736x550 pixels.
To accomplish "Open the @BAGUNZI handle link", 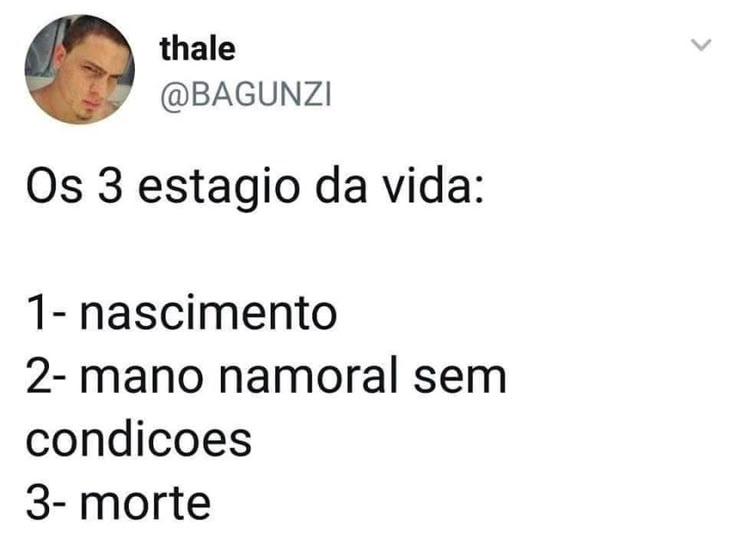I will (x=246, y=95).
